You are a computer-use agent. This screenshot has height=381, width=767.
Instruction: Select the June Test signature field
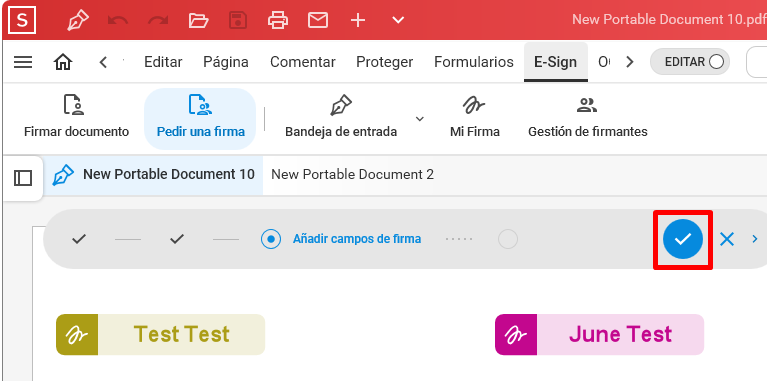point(599,335)
